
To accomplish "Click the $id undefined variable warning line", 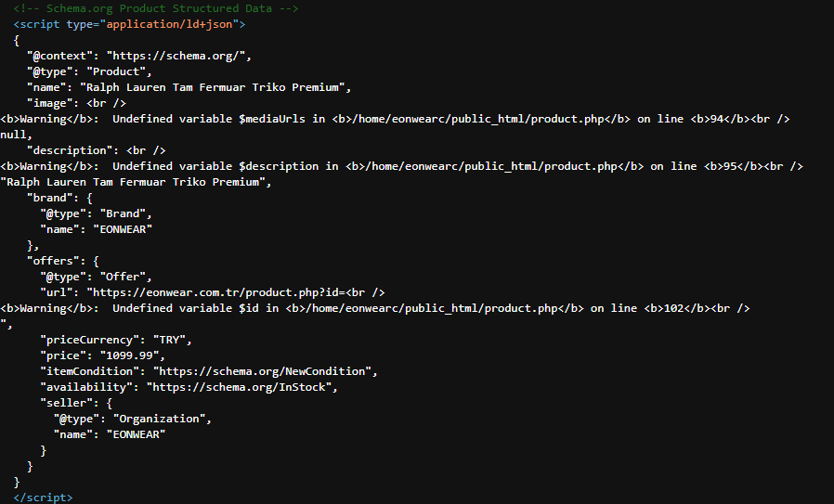I will click(375, 308).
